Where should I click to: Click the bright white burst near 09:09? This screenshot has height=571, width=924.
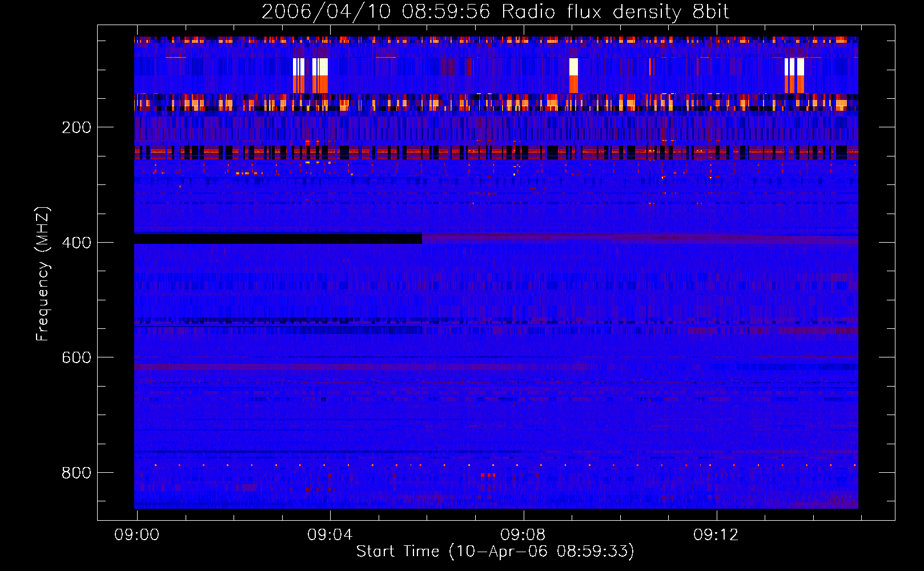pyautogui.click(x=573, y=67)
